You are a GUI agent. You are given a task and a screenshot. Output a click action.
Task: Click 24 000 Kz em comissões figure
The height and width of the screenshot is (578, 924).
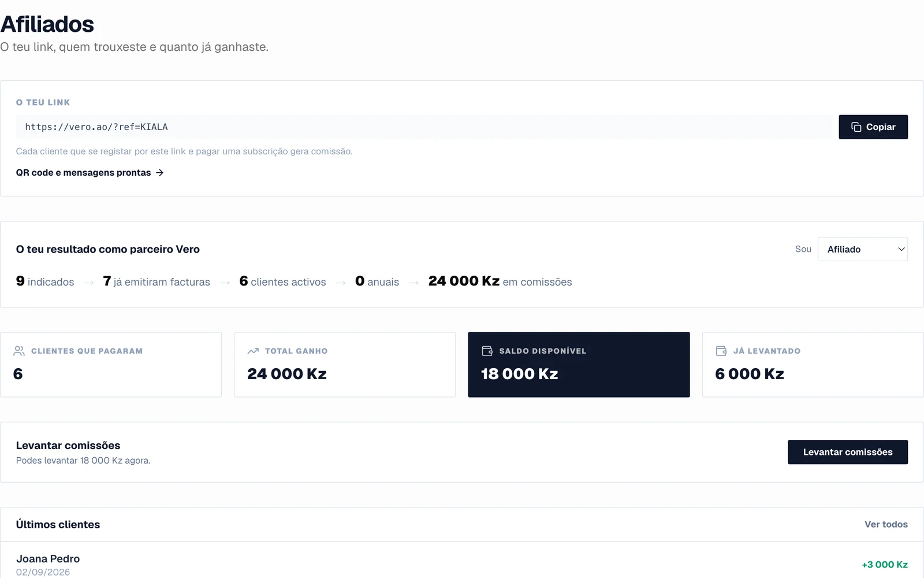(x=500, y=281)
